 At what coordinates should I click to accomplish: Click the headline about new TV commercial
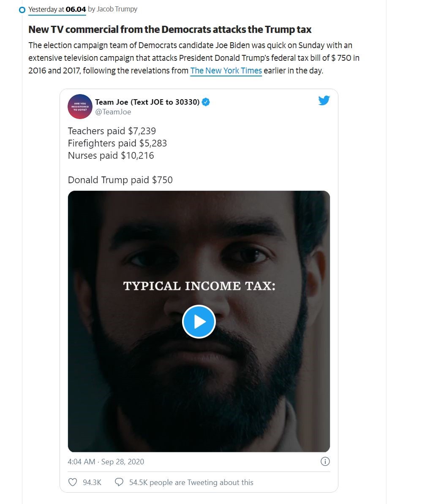170,30
